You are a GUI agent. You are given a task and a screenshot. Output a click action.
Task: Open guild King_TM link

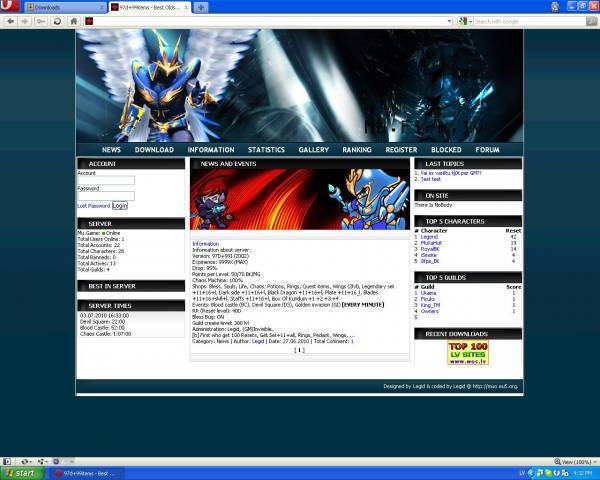pyautogui.click(x=430, y=305)
